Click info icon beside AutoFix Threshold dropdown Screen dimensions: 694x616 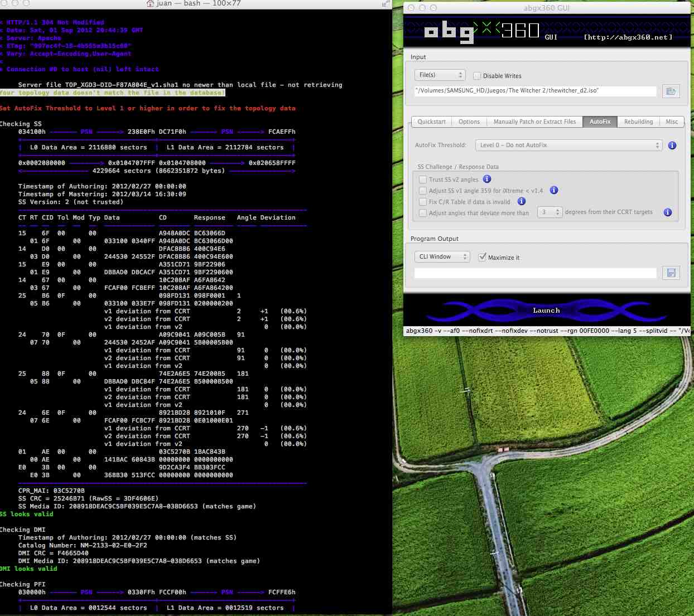tap(672, 145)
